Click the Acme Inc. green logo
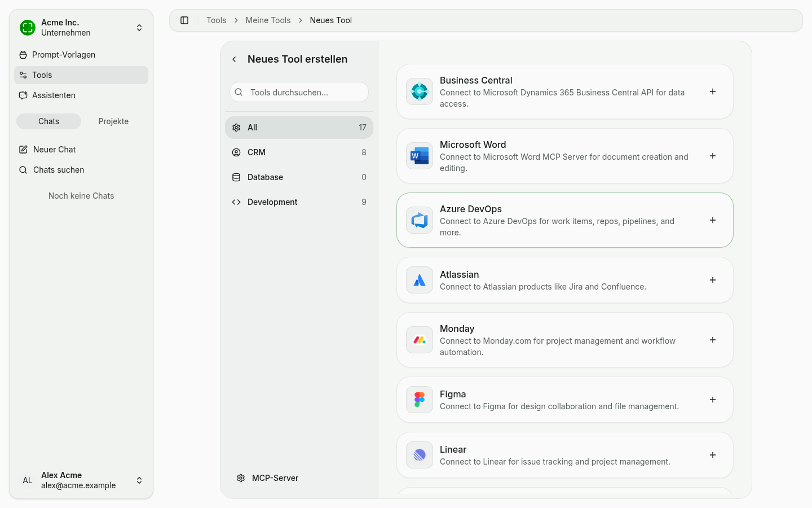 pyautogui.click(x=28, y=28)
